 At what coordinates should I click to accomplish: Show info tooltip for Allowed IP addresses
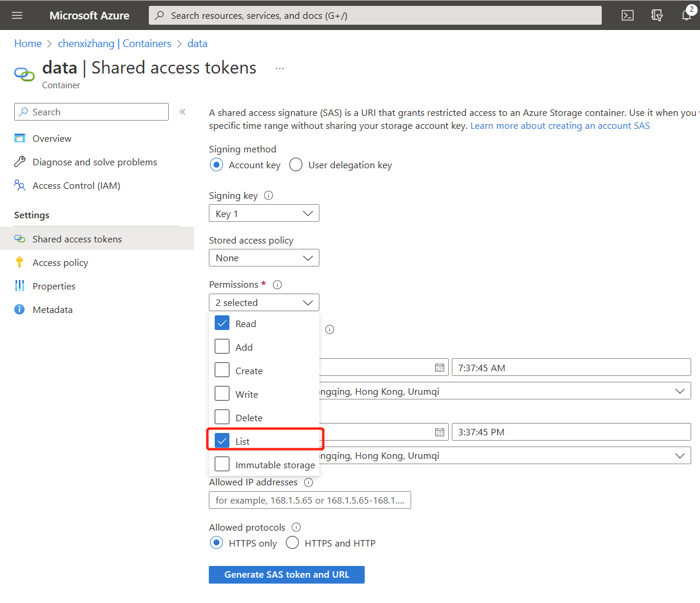point(308,482)
